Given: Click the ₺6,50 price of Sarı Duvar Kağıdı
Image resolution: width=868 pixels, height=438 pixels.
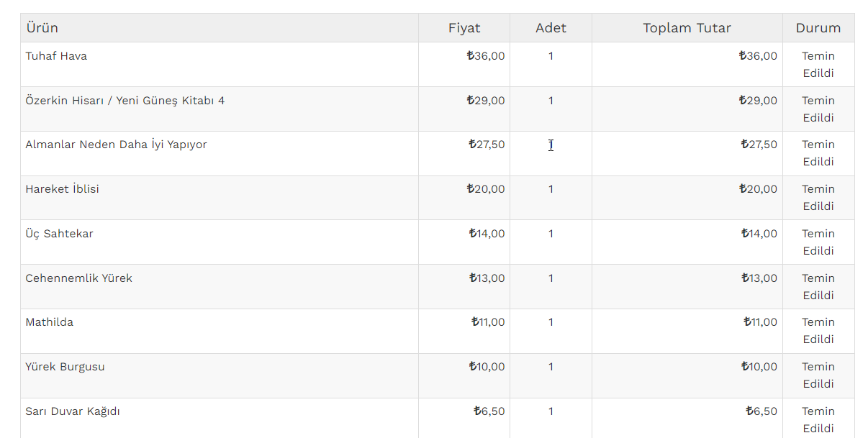Looking at the screenshot, I should coord(489,411).
